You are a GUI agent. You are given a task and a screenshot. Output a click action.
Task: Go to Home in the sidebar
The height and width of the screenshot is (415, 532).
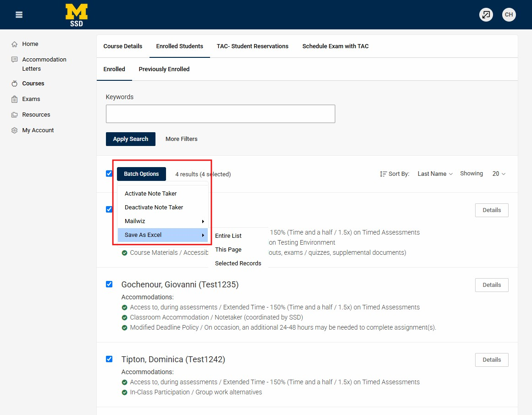point(30,44)
